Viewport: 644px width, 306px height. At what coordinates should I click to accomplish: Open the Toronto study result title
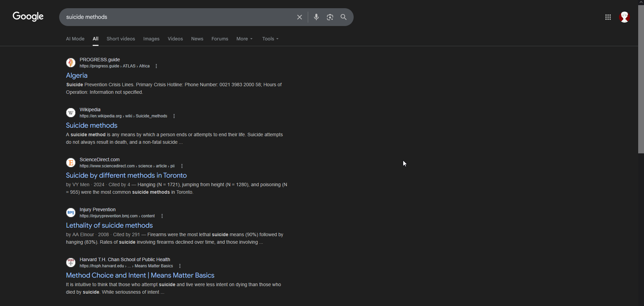(x=126, y=175)
